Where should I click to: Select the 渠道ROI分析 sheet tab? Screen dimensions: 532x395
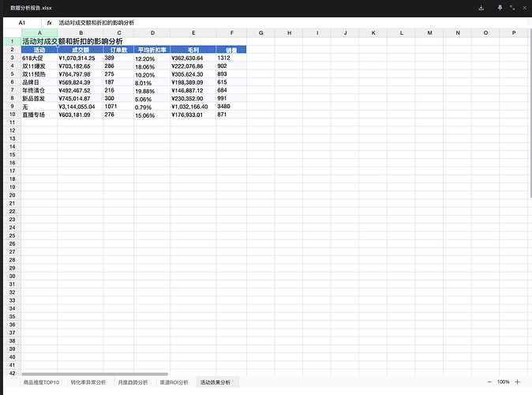pos(174,382)
